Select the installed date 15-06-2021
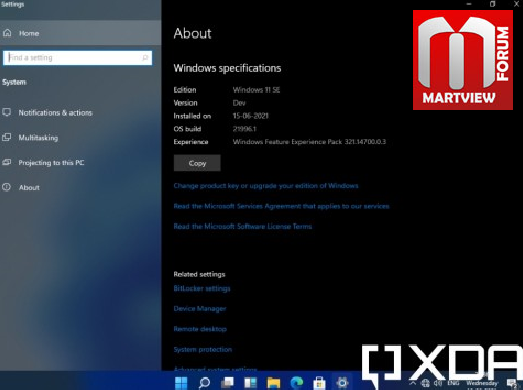 [250, 116]
